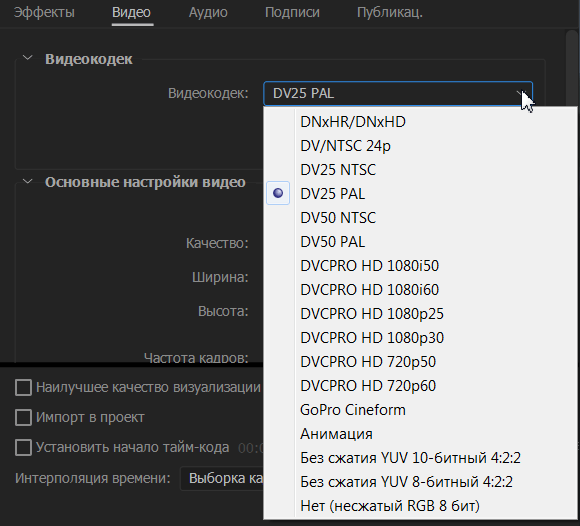
Task: Select DVCPRO HD 1080p25 codec
Action: pos(420,314)
